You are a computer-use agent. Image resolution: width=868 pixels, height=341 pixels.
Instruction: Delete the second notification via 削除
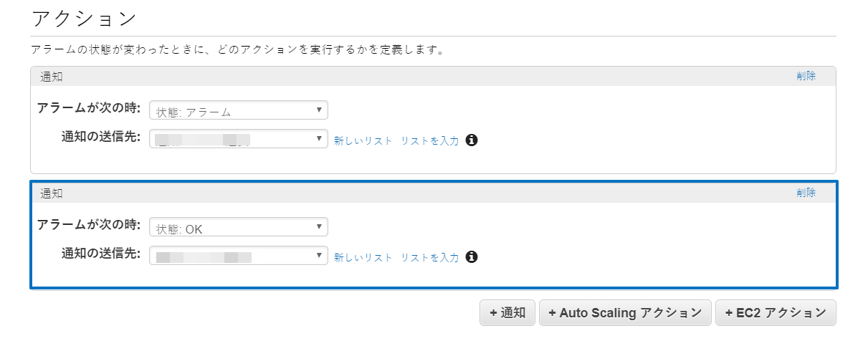point(806,193)
